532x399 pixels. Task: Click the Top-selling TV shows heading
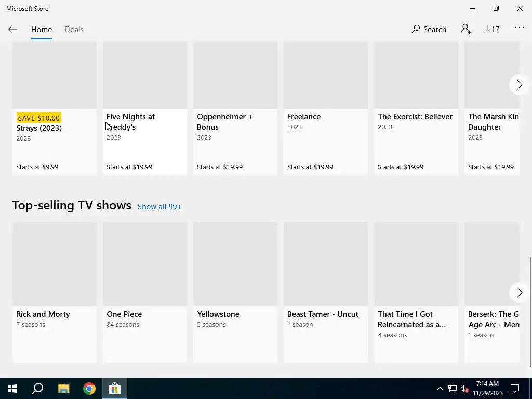coord(72,205)
